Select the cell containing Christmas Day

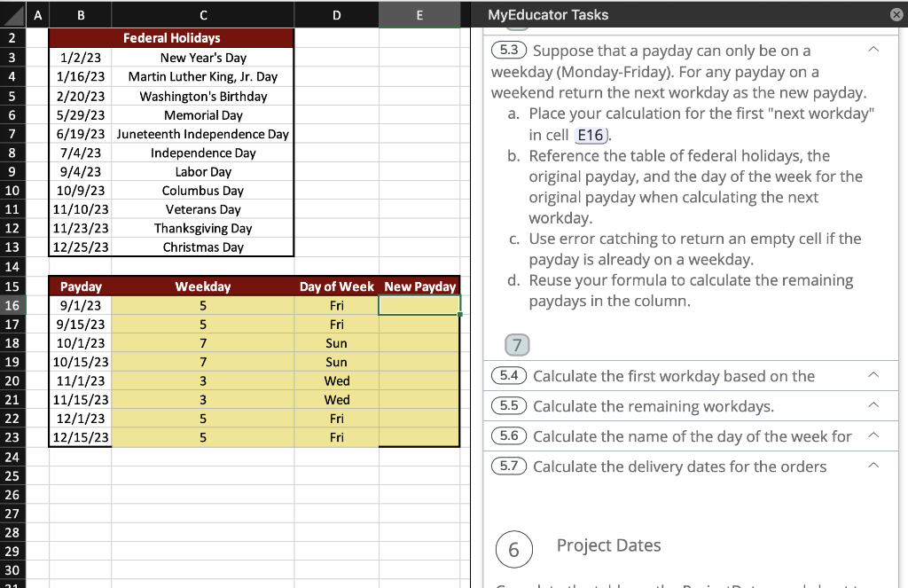(x=202, y=247)
